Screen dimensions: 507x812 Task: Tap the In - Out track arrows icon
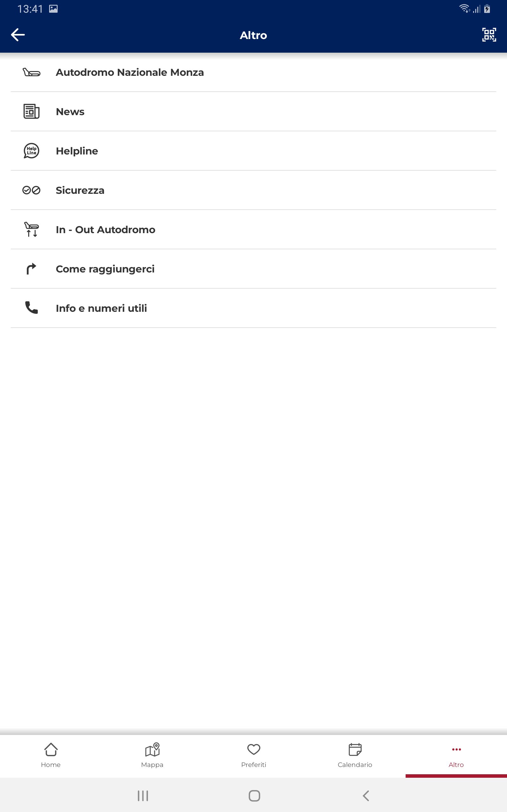(x=31, y=230)
